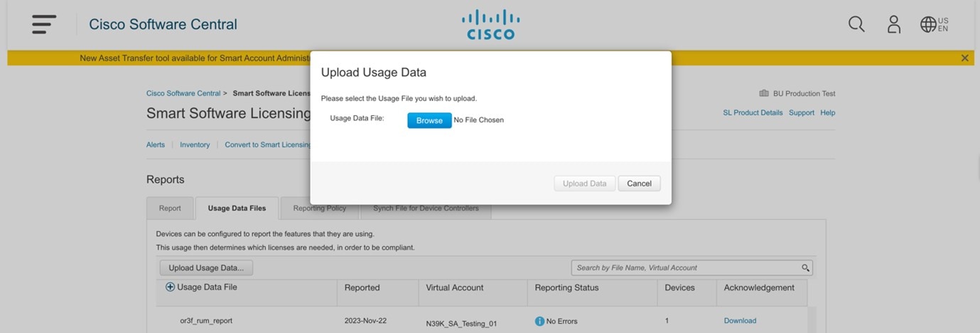This screenshot has width=980, height=333.
Task: Switch to the Reporting Policy tab
Action: point(320,208)
